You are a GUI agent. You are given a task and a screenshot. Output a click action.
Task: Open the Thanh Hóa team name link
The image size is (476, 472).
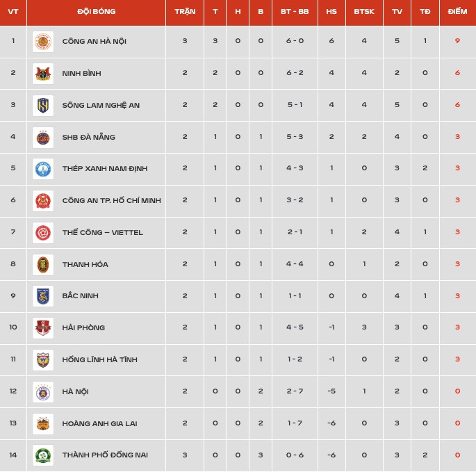[85, 264]
